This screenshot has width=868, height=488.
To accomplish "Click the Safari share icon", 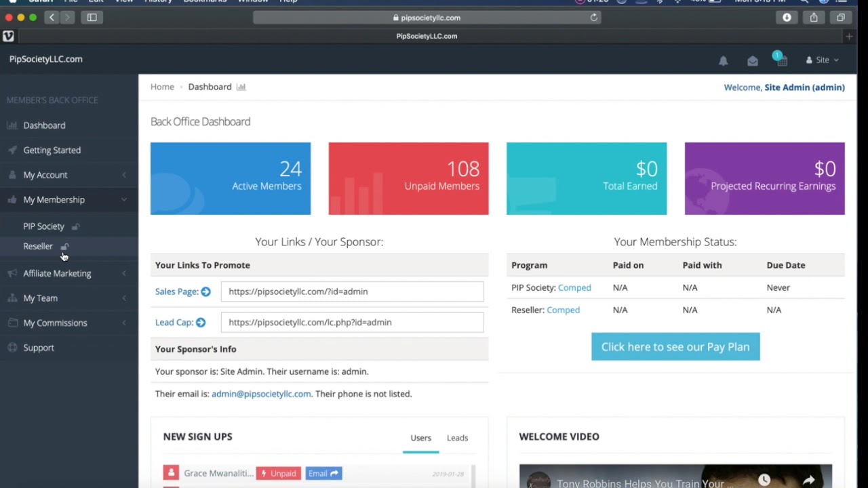I will point(814,18).
